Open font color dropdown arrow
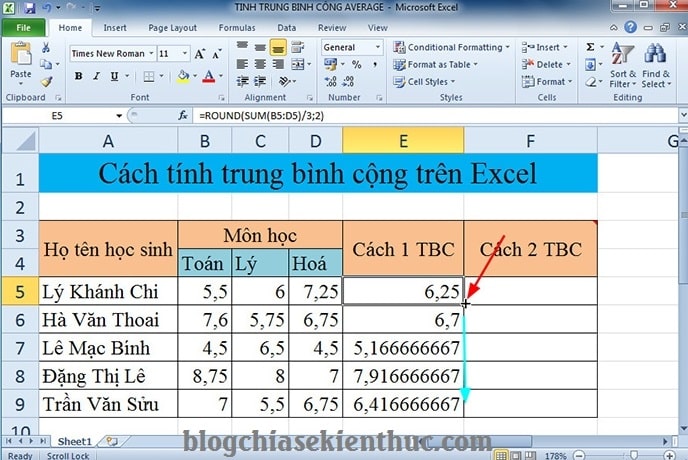 click(x=221, y=76)
